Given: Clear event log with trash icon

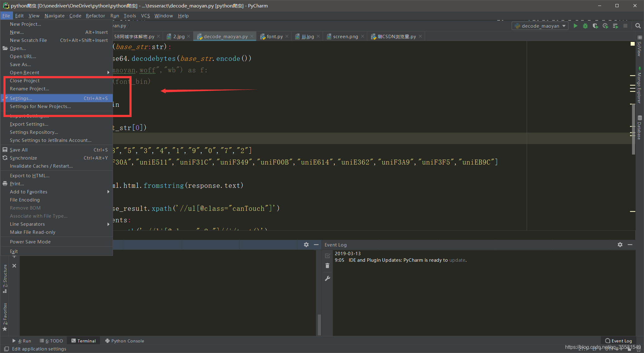Looking at the screenshot, I should click(x=327, y=266).
